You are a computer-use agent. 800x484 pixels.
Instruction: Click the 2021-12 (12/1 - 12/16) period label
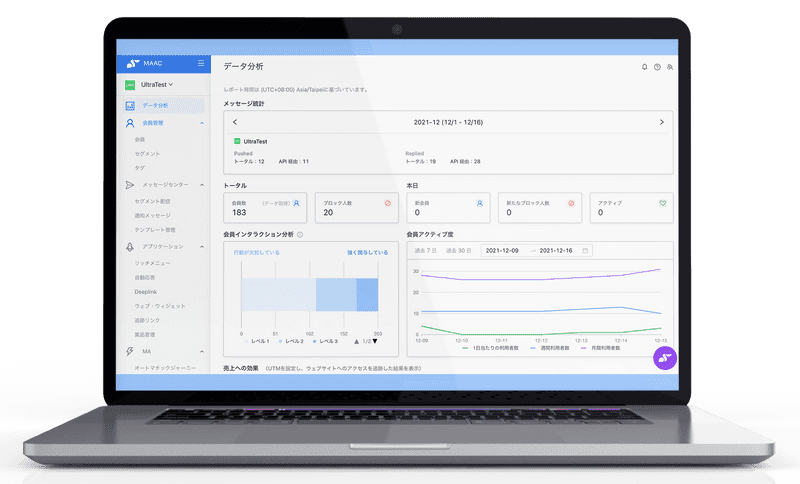(448, 122)
